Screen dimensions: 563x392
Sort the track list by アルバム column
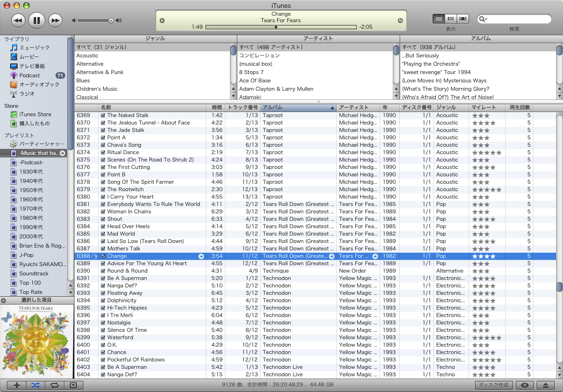[x=298, y=107]
